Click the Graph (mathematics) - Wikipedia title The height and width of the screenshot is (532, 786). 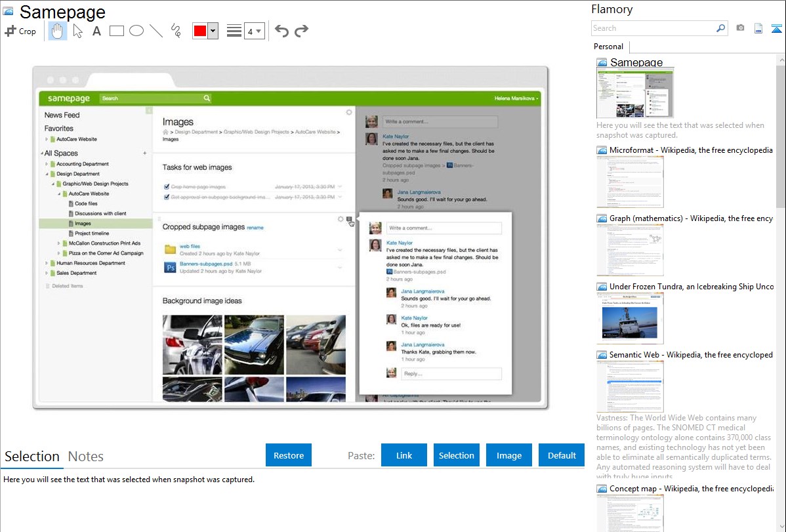[x=691, y=218]
